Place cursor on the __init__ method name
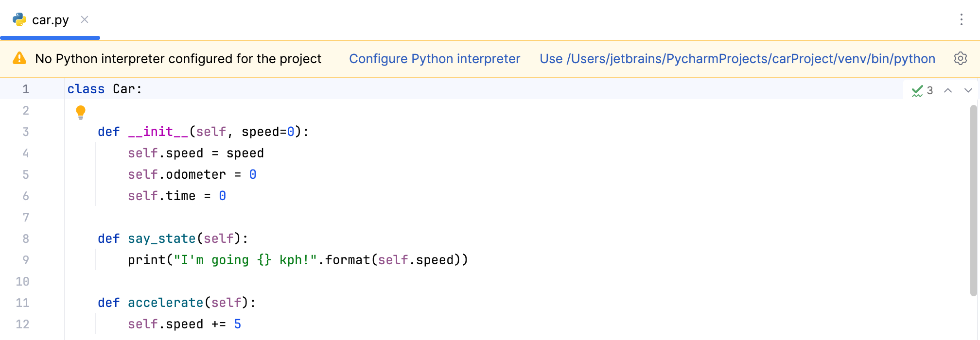The width and height of the screenshot is (980, 340). 157,132
